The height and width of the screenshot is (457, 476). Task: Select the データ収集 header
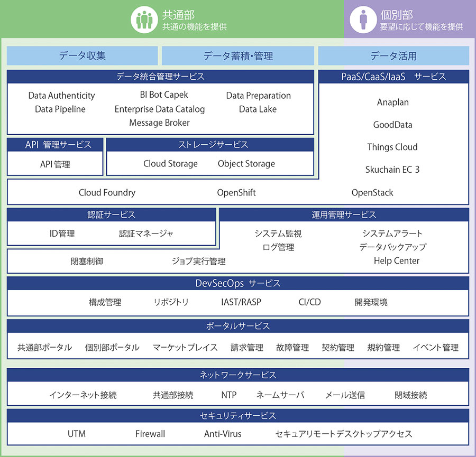tap(83, 56)
